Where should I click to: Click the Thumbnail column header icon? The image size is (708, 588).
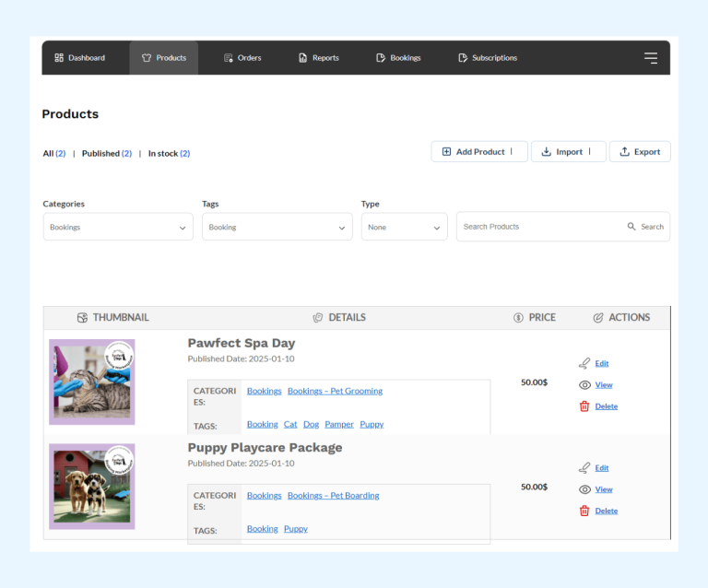[82, 318]
